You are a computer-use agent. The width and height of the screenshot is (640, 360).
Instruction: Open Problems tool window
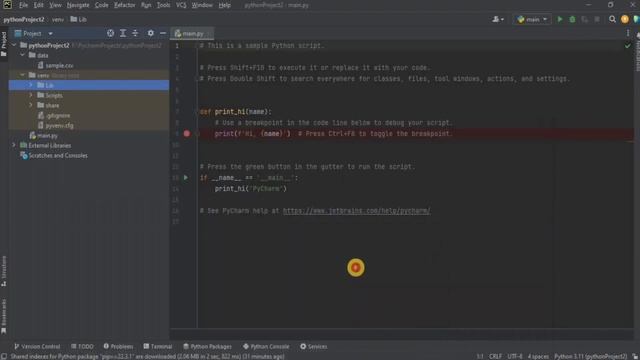[x=118, y=347]
